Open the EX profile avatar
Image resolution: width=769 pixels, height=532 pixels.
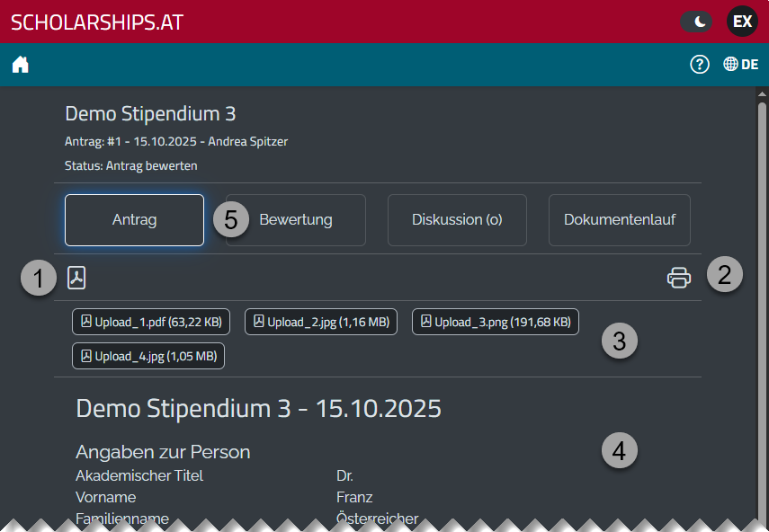tap(742, 21)
